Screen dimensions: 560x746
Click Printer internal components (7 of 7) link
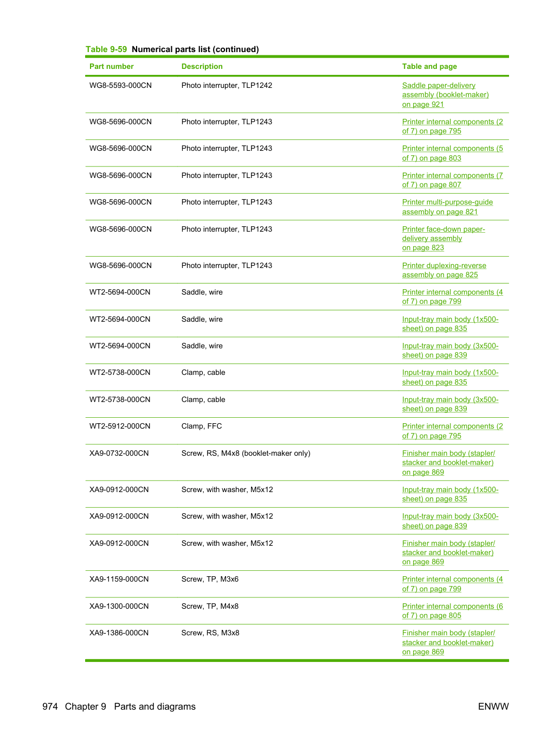point(453,180)
